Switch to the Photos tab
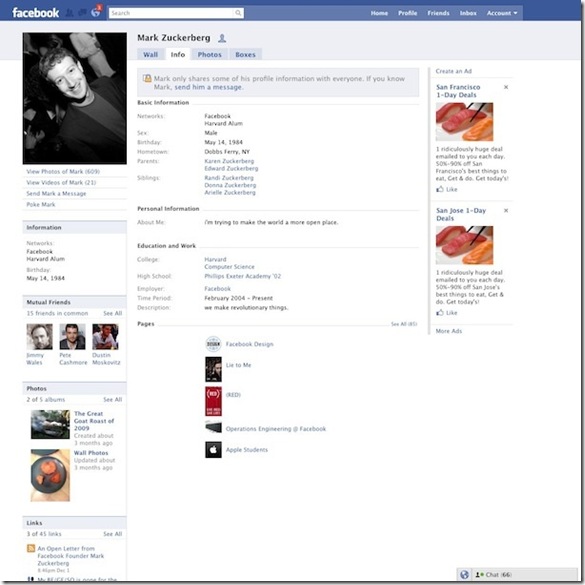The height and width of the screenshot is (585, 585). tap(210, 54)
